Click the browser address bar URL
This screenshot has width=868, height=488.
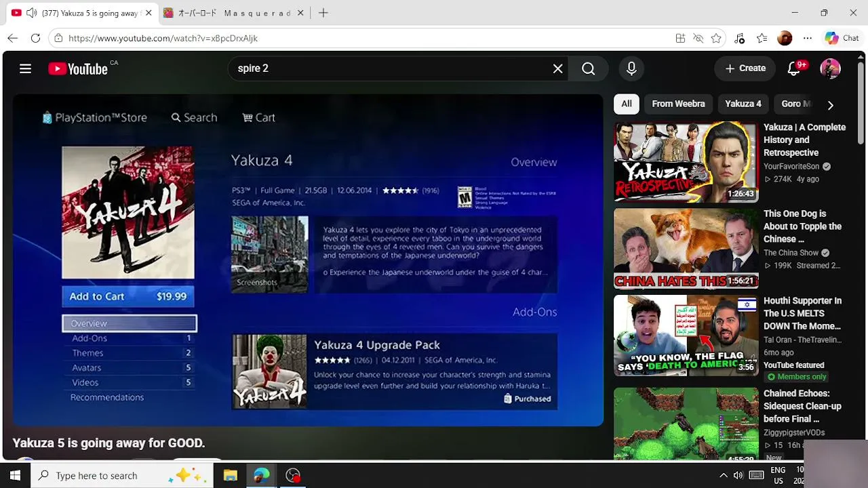163,38
